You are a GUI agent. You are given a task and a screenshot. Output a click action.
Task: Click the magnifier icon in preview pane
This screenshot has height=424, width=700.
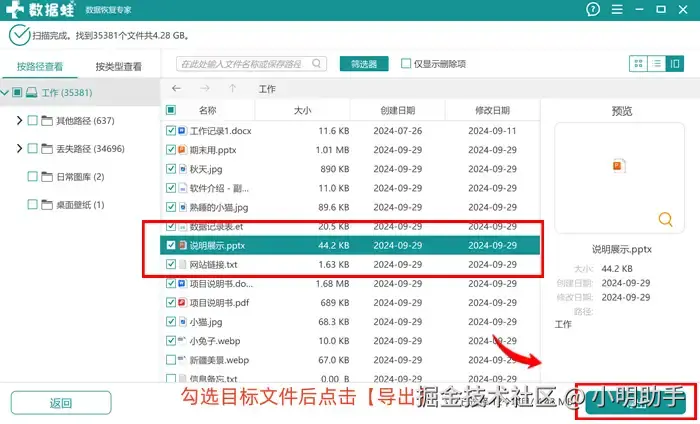(x=665, y=219)
